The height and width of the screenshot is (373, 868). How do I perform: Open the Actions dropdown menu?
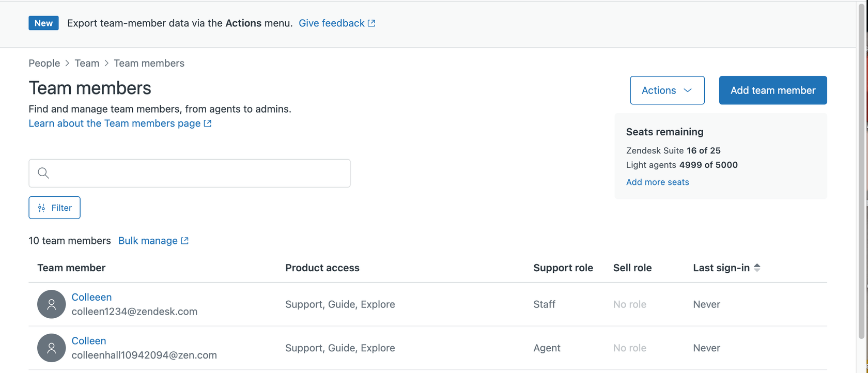pyautogui.click(x=667, y=90)
